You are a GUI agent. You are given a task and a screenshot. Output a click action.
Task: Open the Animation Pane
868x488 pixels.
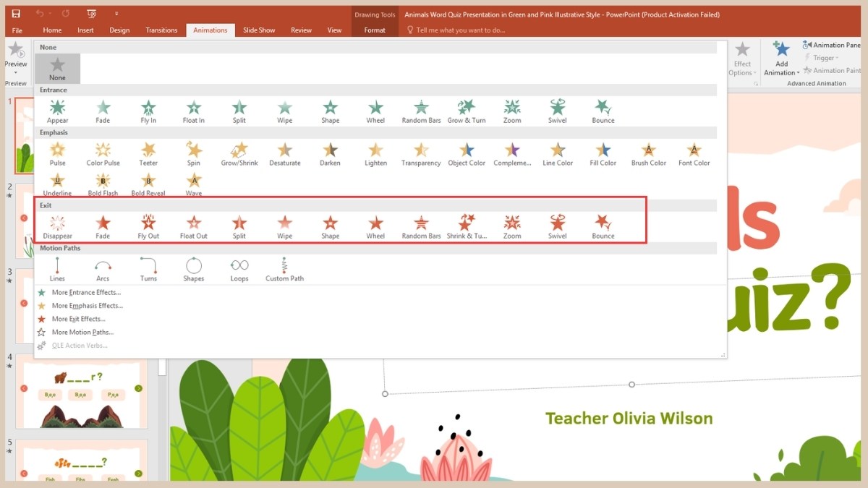click(830, 45)
